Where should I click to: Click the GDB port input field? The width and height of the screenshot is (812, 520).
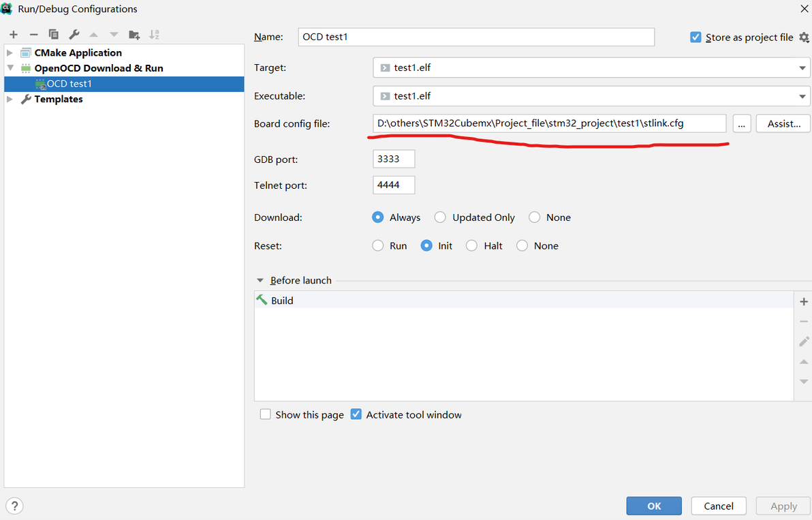point(394,159)
